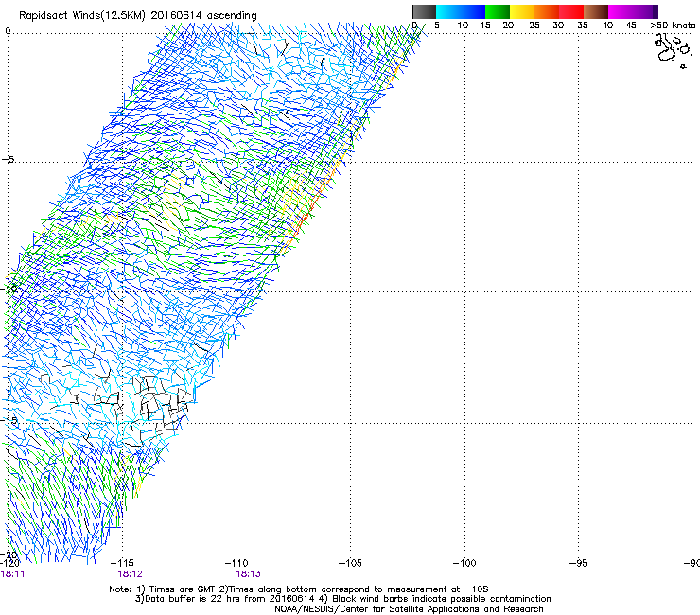This screenshot has width=700, height=615.
Task: Click the Rapidscat Winds title text
Action: coord(138,16)
